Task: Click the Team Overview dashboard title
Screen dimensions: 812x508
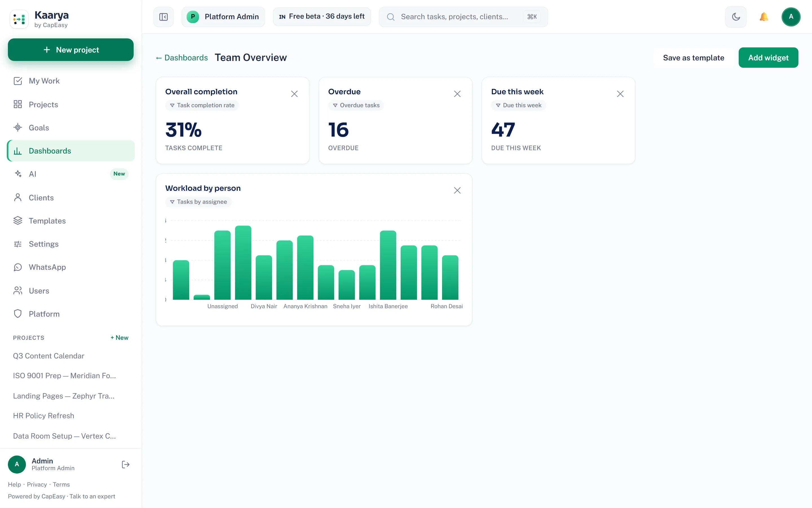Action: 251,58
